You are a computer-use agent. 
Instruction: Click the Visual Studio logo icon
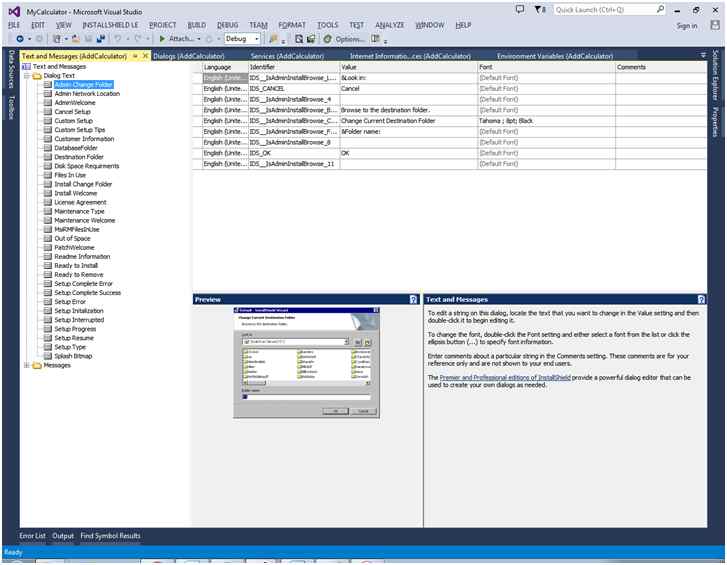14,12
